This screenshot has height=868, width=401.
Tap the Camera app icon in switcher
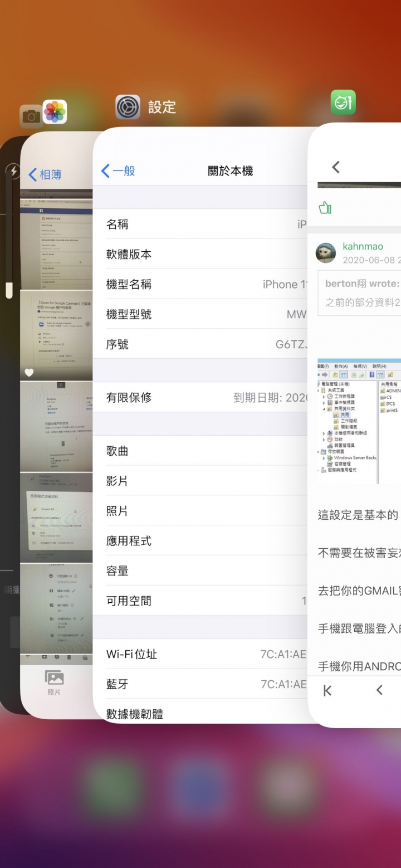[31, 116]
